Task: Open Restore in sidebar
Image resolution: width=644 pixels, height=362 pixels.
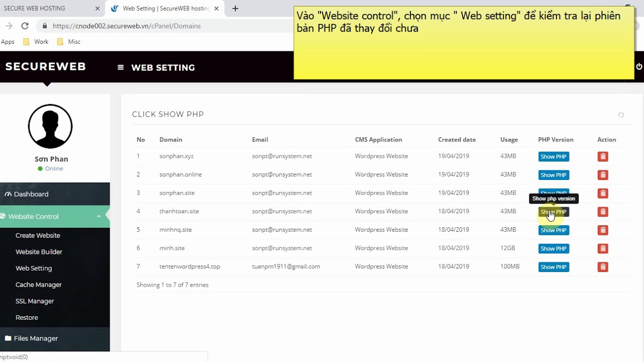Action: pos(27,318)
